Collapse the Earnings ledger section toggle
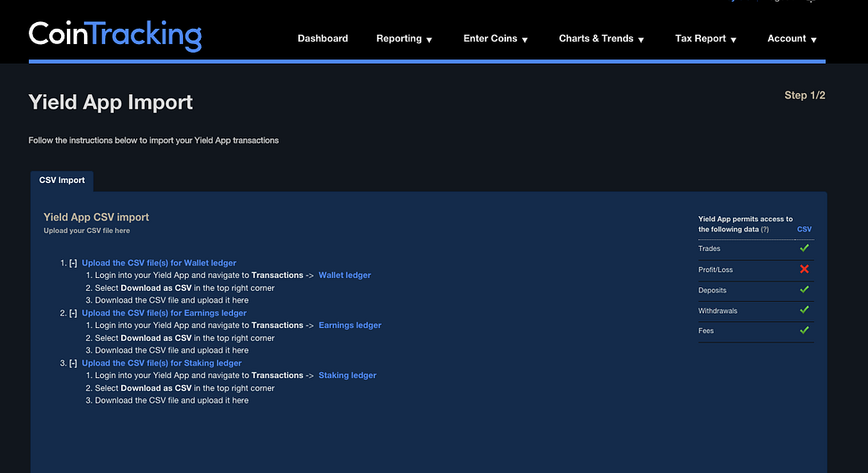The width and height of the screenshot is (868, 473). [73, 314]
